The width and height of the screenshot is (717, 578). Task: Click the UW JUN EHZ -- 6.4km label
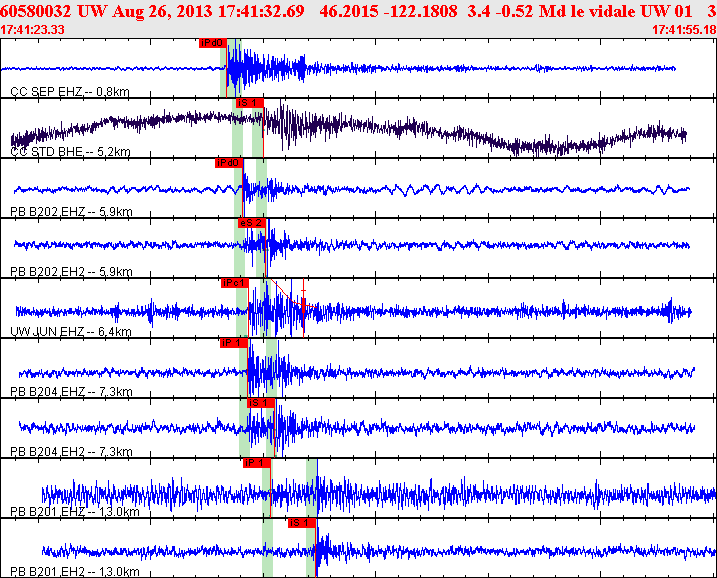coord(71,332)
